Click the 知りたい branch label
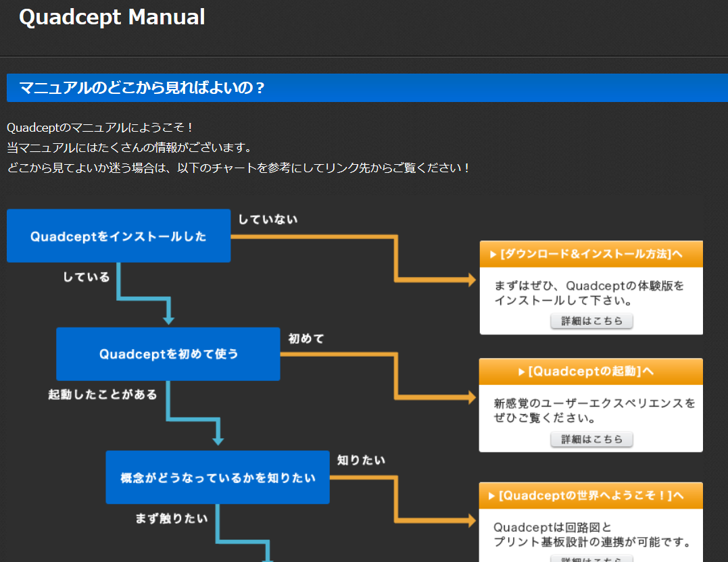This screenshot has height=562, width=728. pos(361,461)
